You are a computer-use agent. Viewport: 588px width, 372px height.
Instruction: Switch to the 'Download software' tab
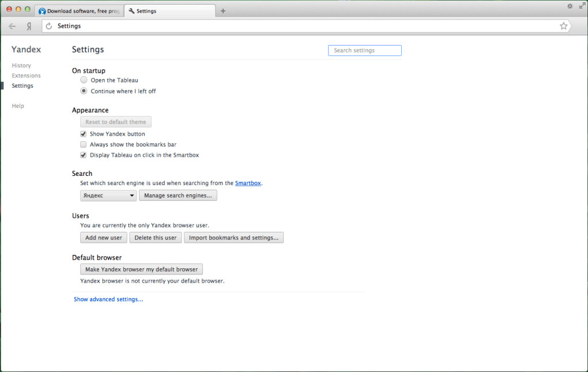pyautogui.click(x=80, y=11)
